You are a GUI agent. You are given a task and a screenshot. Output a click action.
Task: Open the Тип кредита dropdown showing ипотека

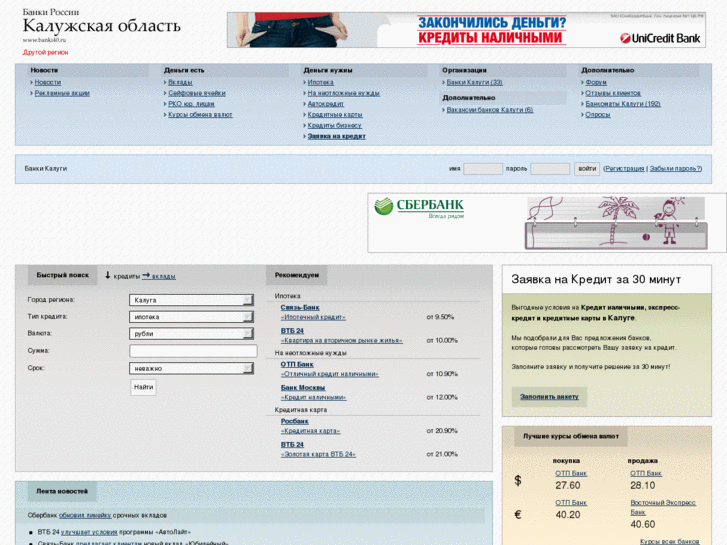point(191,317)
